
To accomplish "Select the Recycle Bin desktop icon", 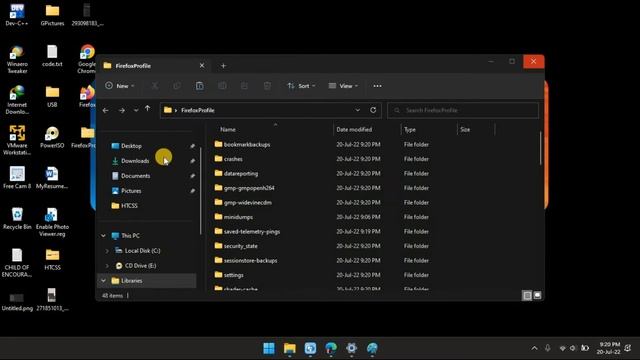I will point(17,219).
